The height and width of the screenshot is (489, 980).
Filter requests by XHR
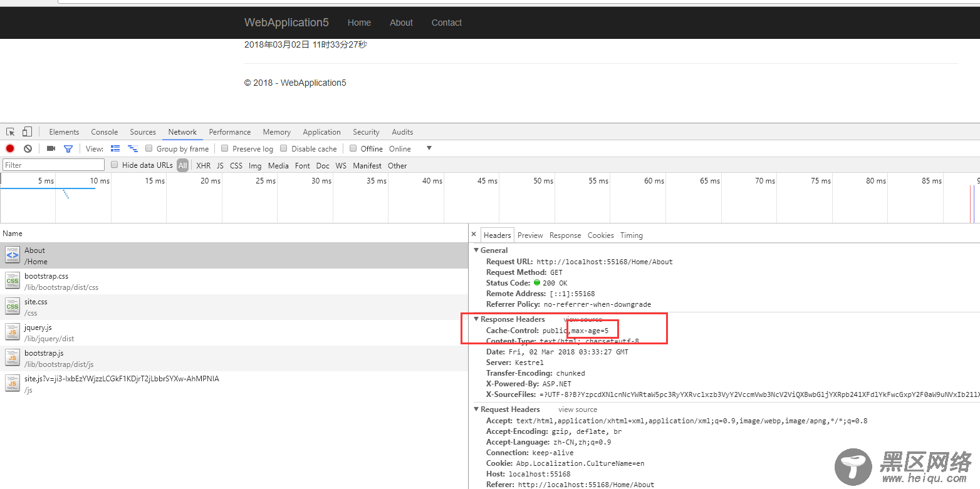point(204,166)
